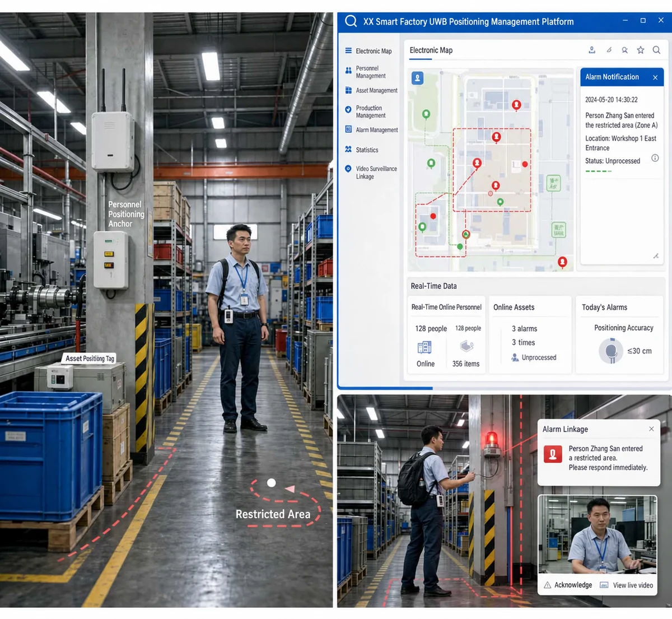
Task: Close the Alarm Linkage popup
Action: pos(651,429)
